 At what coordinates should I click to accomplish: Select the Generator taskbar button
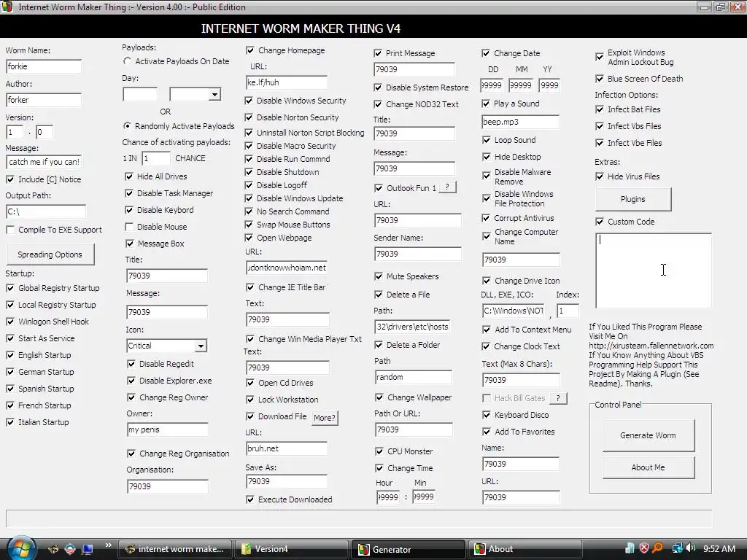coord(408,549)
